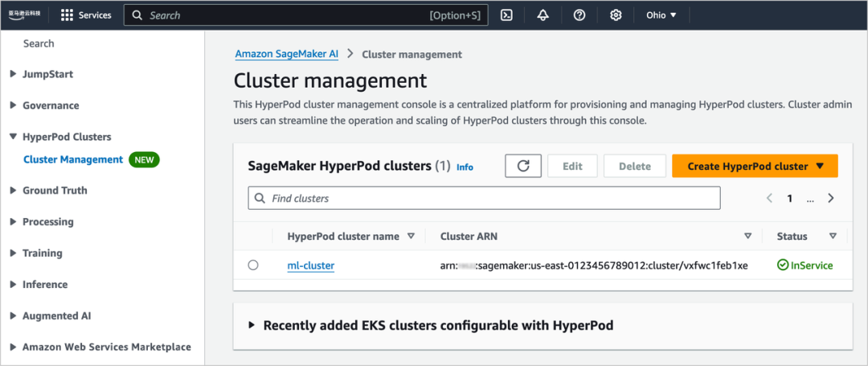Click the magnifier icon in top search bar
868x366 pixels.
[x=138, y=15]
